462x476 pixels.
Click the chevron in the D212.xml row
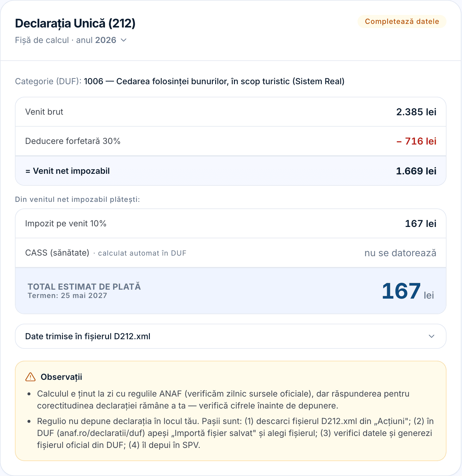[431, 336]
